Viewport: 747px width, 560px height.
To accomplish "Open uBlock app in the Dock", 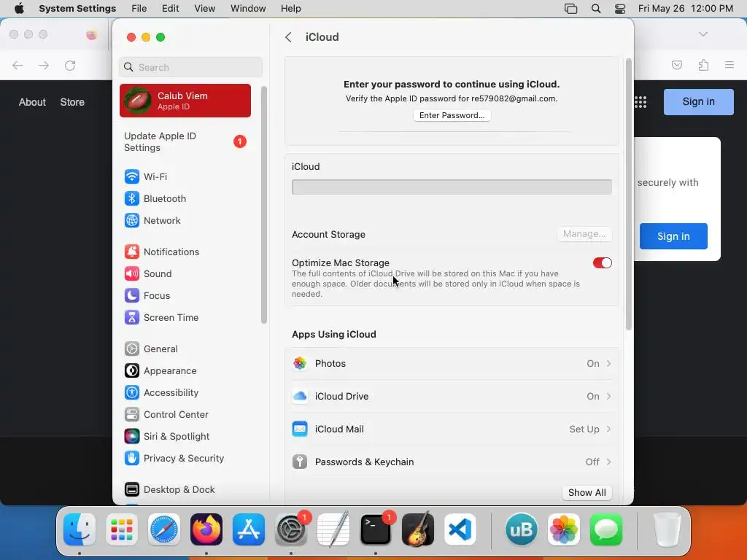I will [521, 529].
